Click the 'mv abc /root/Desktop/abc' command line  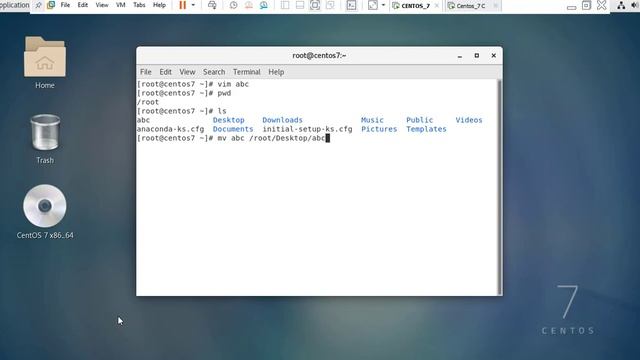(x=233, y=138)
